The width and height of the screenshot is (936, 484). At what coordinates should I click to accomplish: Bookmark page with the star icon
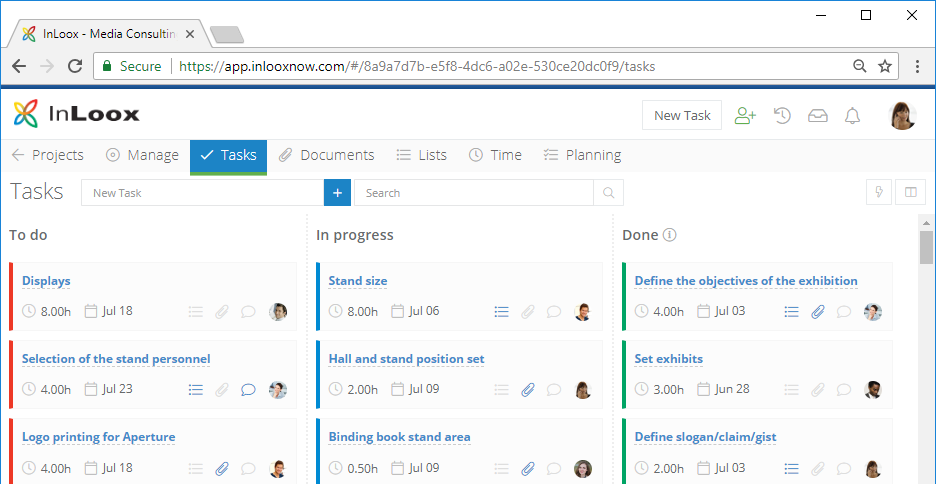tap(885, 66)
